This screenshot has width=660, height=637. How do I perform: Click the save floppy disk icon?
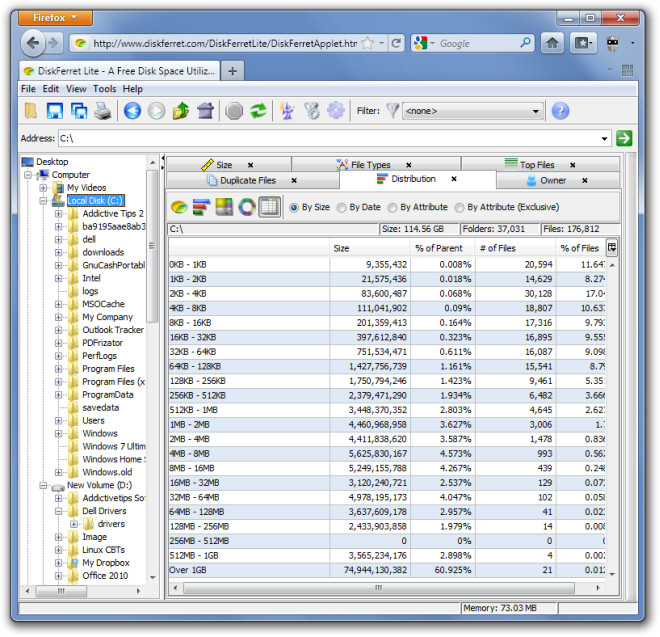pos(55,111)
